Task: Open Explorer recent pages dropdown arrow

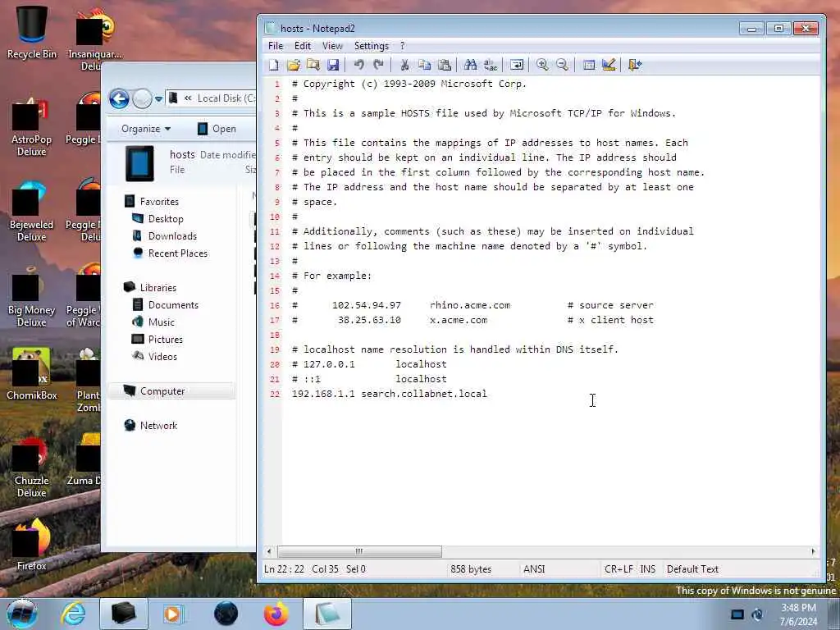Action: 158,99
